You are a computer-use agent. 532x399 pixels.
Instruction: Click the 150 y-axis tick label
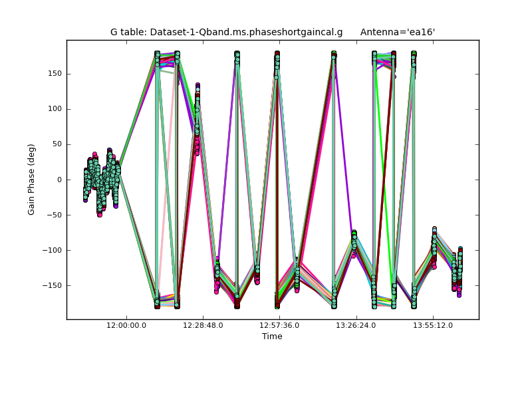click(x=54, y=74)
